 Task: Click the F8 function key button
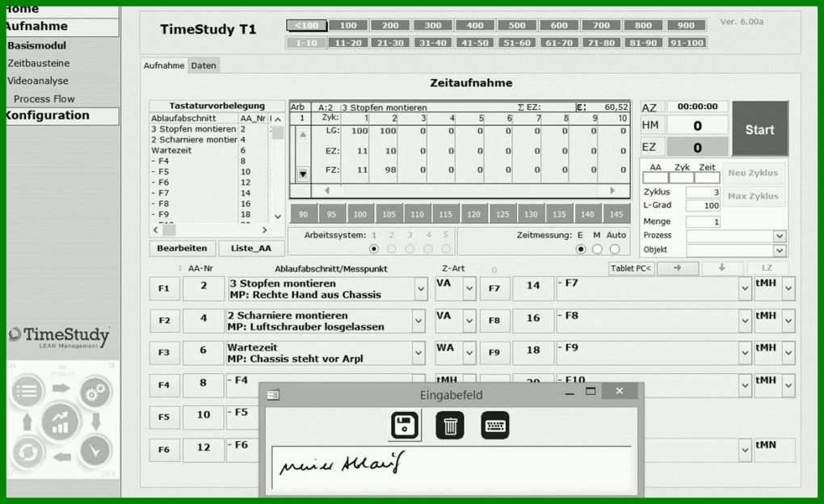[x=494, y=321]
